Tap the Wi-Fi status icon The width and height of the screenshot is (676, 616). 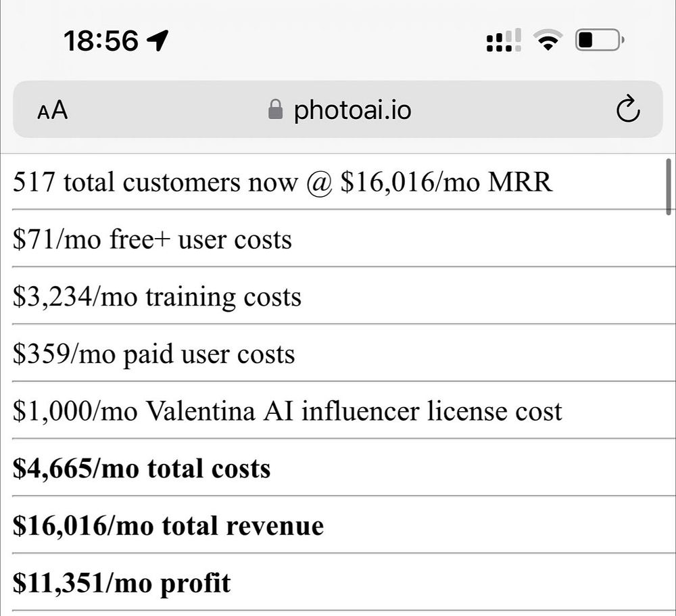tap(550, 41)
